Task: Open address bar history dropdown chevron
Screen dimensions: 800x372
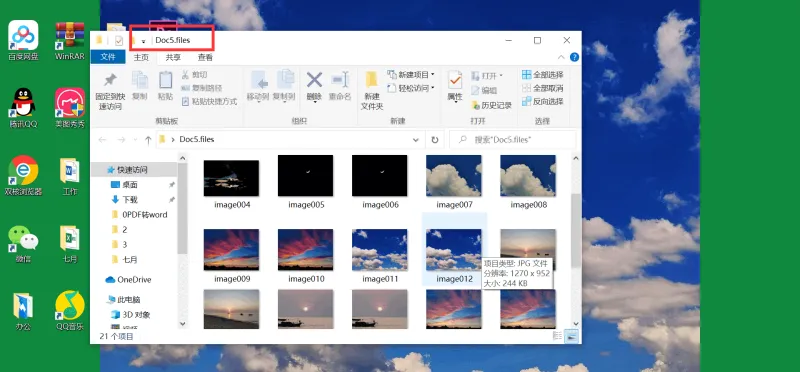Action: [416, 139]
